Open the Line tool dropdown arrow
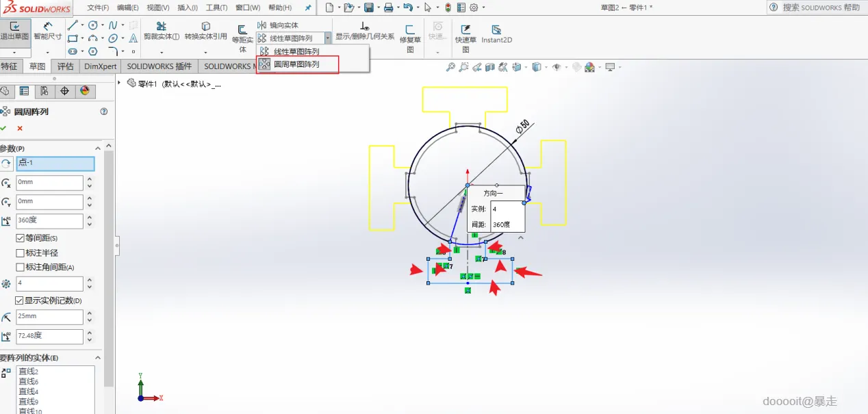The height and width of the screenshot is (414, 868). point(82,25)
